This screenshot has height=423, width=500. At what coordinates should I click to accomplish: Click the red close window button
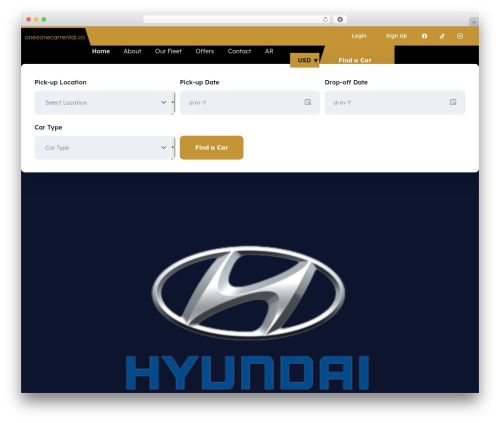pyautogui.click(x=29, y=19)
